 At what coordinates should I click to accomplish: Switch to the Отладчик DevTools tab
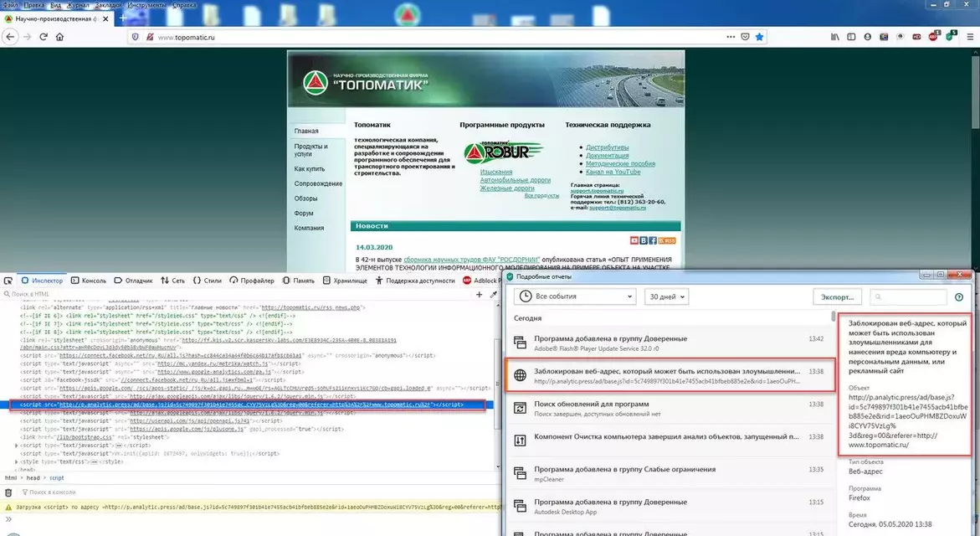pos(133,281)
